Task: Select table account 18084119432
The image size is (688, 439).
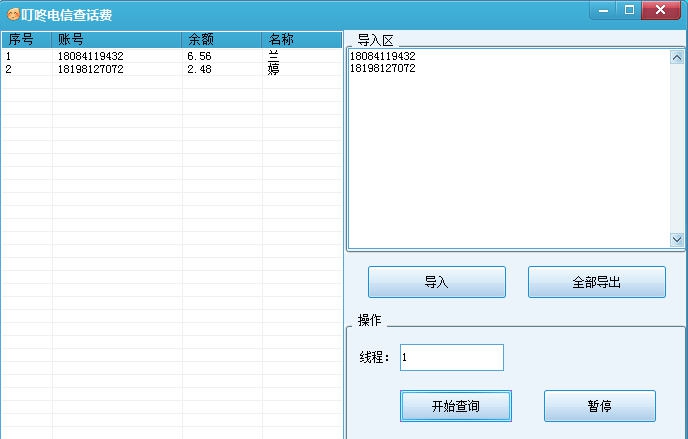Action: coord(90,56)
